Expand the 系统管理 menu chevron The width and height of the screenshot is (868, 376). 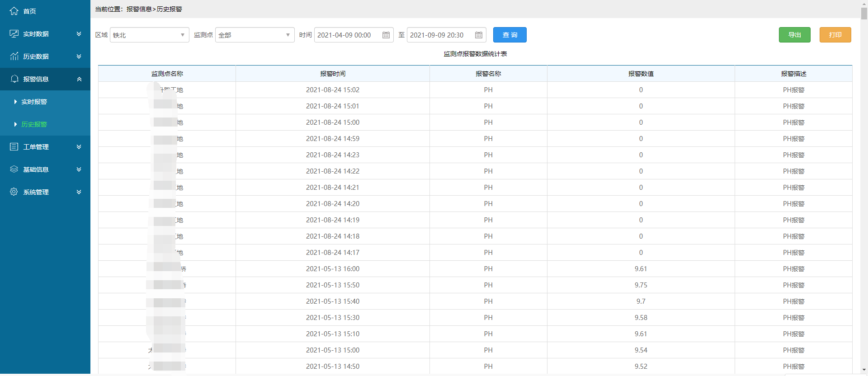pyautogui.click(x=79, y=192)
